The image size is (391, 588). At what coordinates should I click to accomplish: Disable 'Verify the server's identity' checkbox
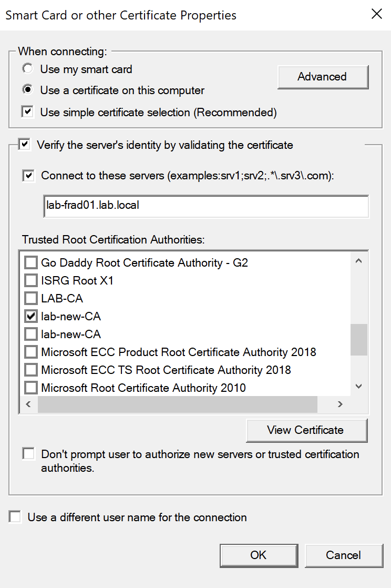pyautogui.click(x=24, y=145)
